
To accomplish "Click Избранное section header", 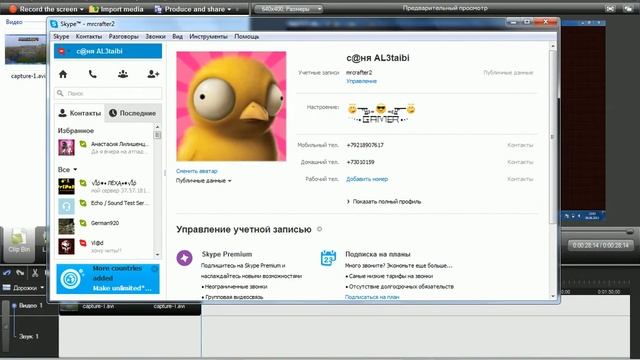I will [76, 131].
